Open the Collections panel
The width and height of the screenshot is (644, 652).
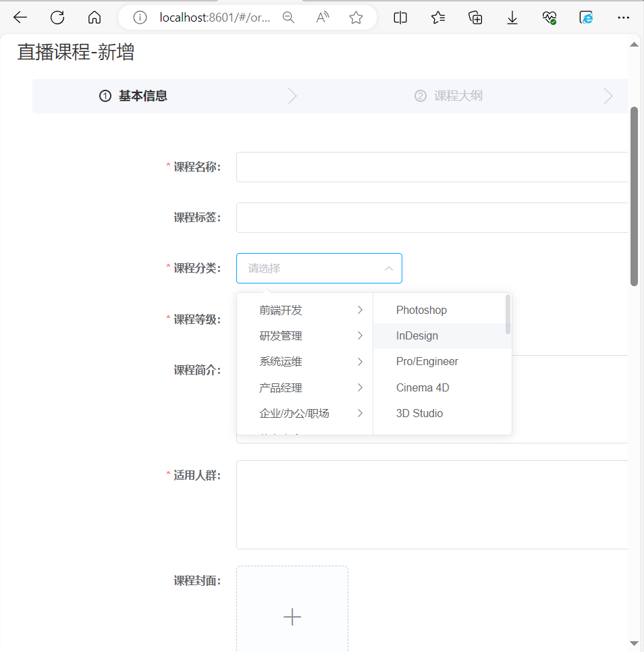click(475, 18)
